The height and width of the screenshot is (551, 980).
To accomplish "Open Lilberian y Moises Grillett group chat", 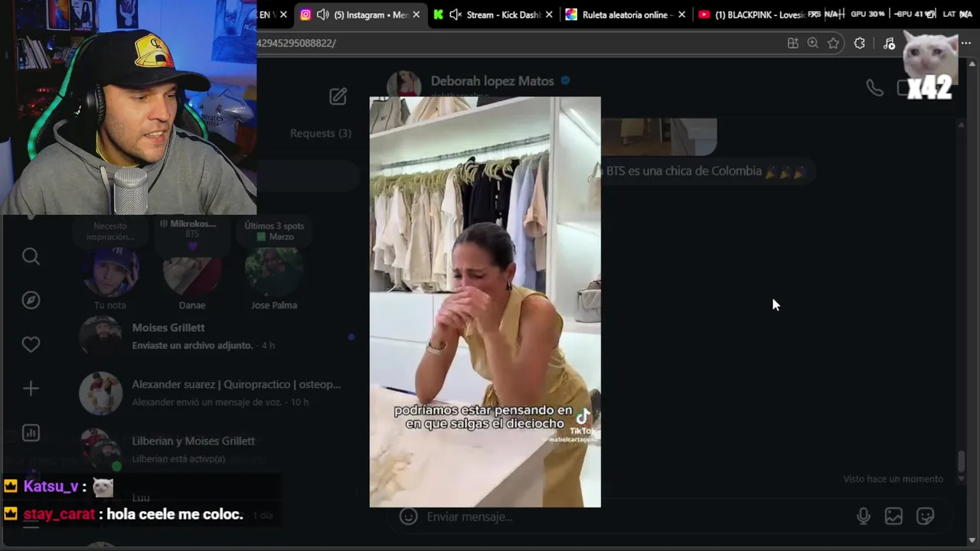I will click(x=218, y=449).
